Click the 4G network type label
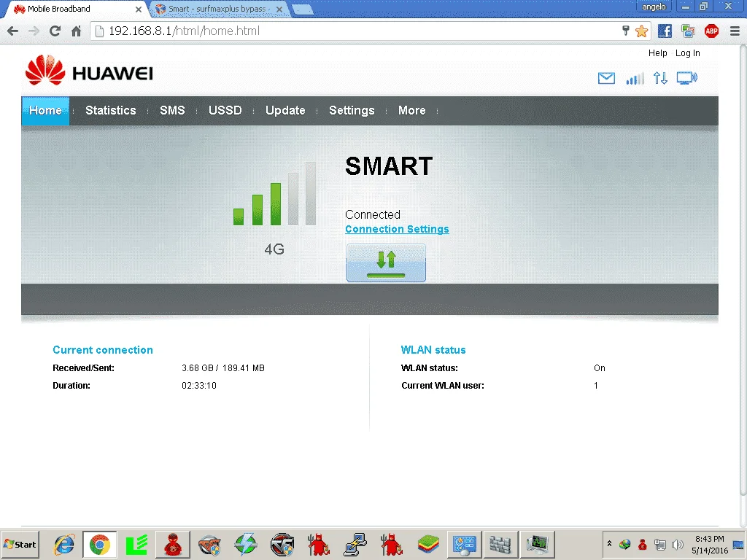The height and width of the screenshot is (560, 747). tap(274, 249)
